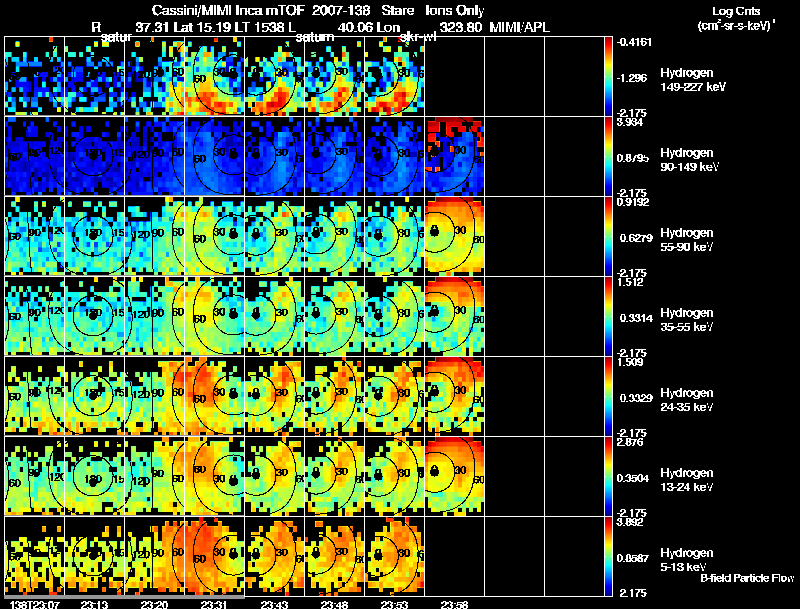Viewport: 800px width, 609px height.
Task: Click the '0.6279' scale value
Action: tap(636, 238)
